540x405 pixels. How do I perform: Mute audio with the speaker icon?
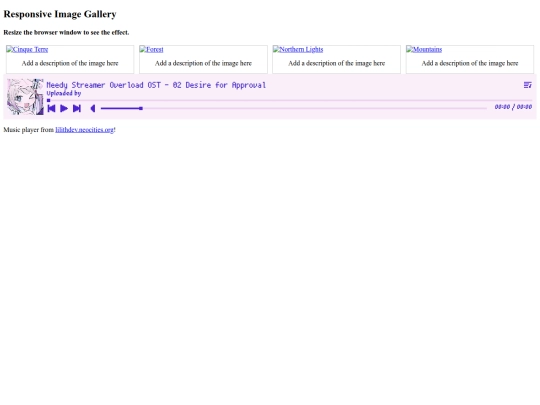click(x=92, y=108)
